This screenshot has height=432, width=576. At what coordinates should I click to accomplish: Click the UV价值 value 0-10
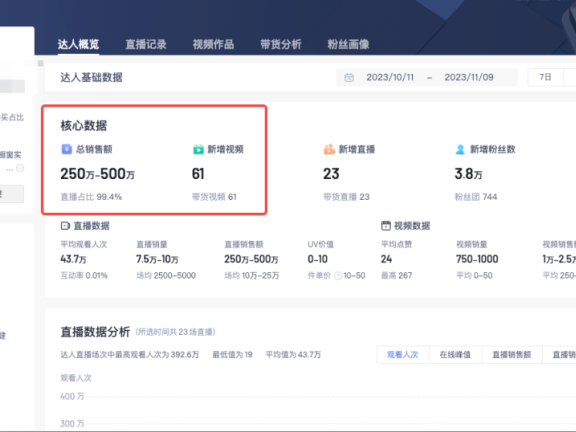[x=317, y=259]
